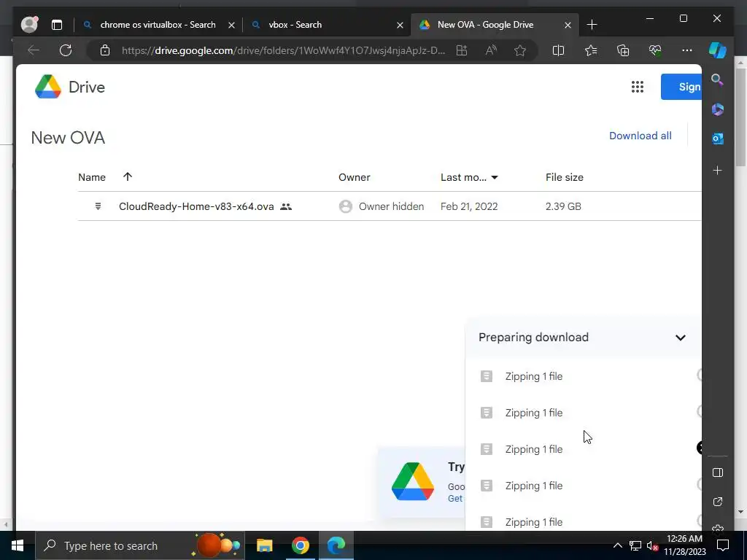Select CloudReady-Home-v83-x64.ova file
The height and width of the screenshot is (560, 747).
[x=196, y=206]
